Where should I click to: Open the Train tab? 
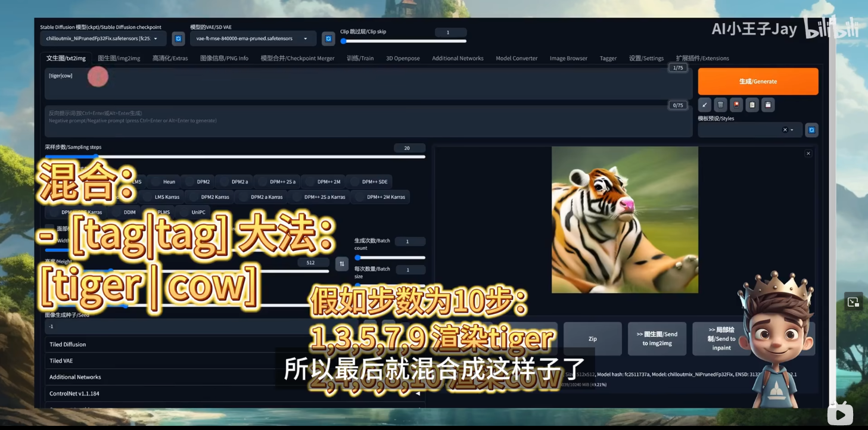[360, 58]
